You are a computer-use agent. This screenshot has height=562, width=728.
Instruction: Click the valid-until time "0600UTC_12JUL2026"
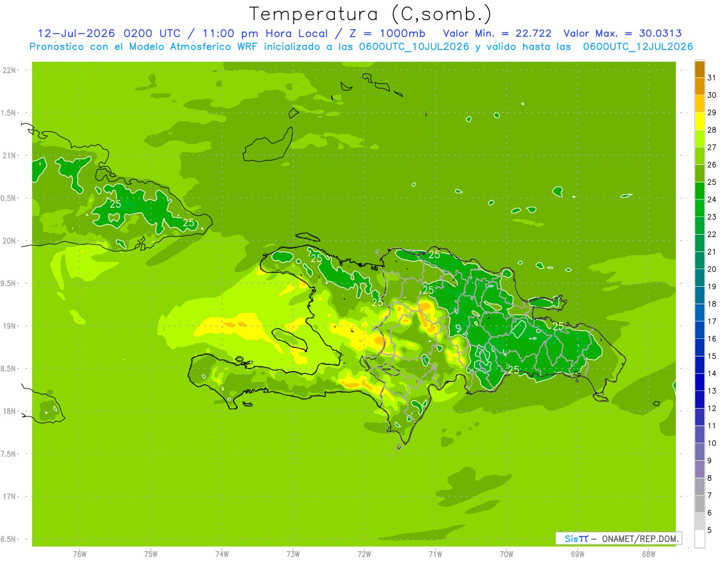pos(638,47)
